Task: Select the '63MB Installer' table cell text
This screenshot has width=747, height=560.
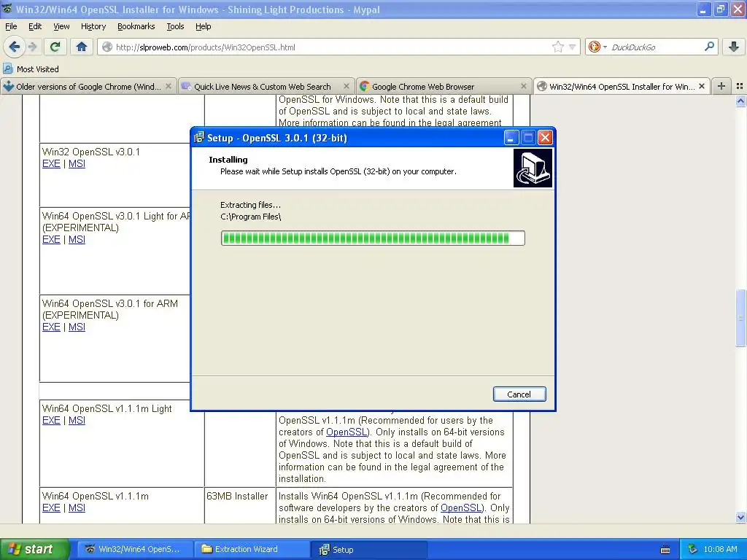Action: pos(237,496)
